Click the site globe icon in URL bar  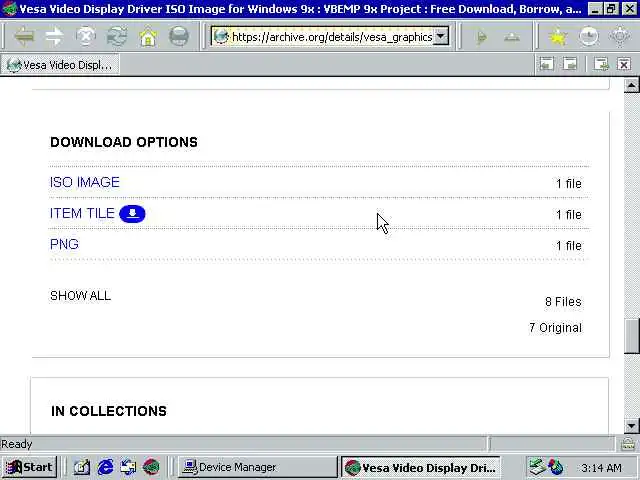(221, 37)
